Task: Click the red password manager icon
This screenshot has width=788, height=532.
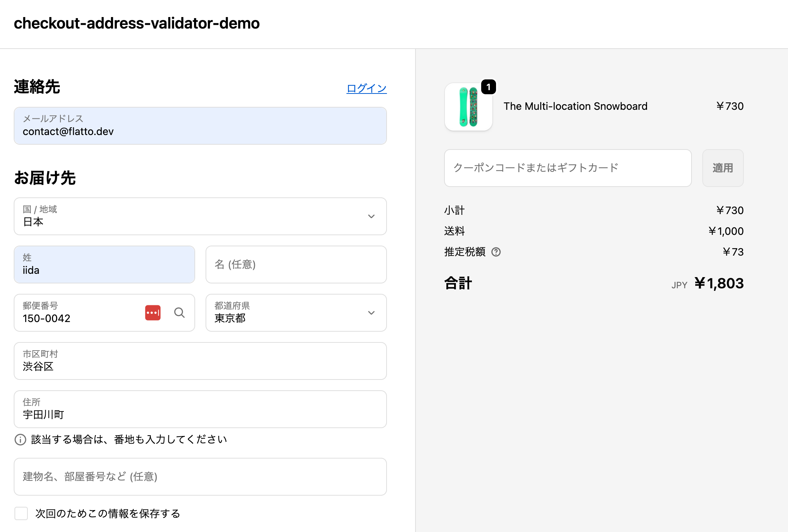Action: pos(153,313)
